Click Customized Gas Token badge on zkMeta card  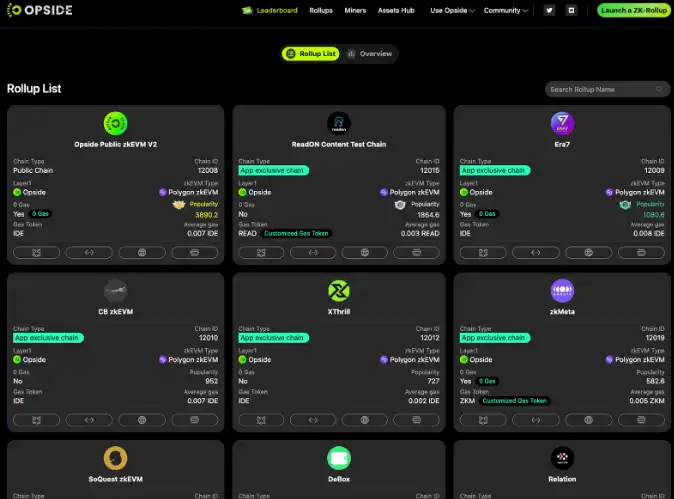click(515, 401)
